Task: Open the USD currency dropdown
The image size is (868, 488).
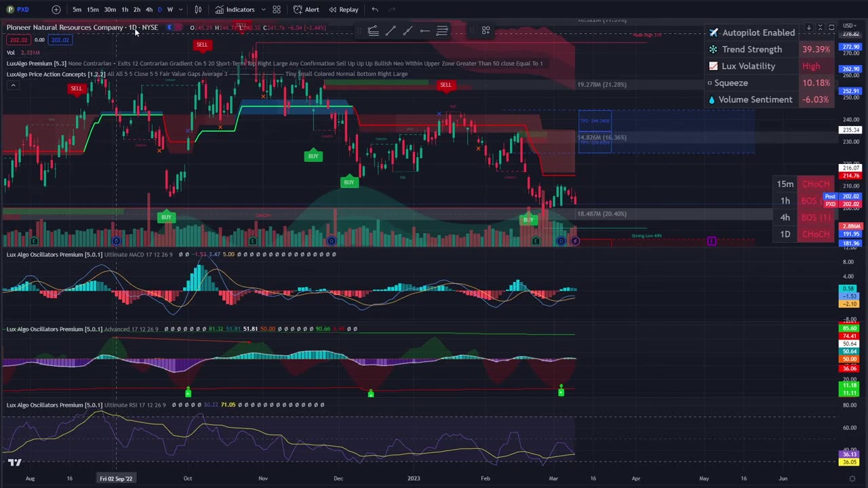Action: [x=849, y=26]
